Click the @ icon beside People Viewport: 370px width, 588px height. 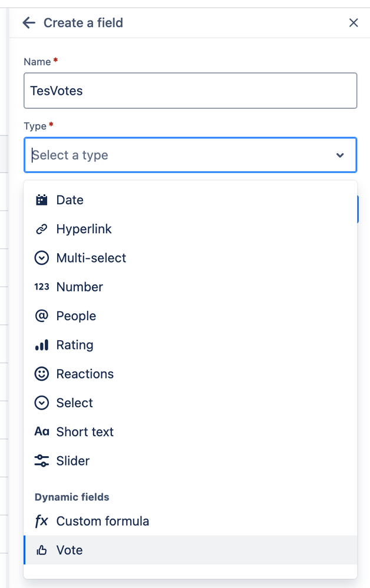point(41,316)
